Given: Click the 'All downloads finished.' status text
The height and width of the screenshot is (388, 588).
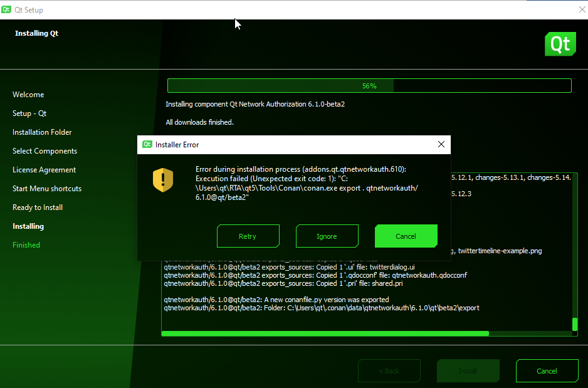Looking at the screenshot, I should 199,122.
